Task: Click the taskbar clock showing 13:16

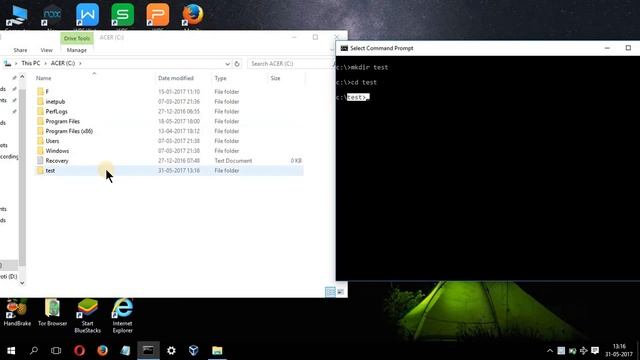Action: pos(619,350)
